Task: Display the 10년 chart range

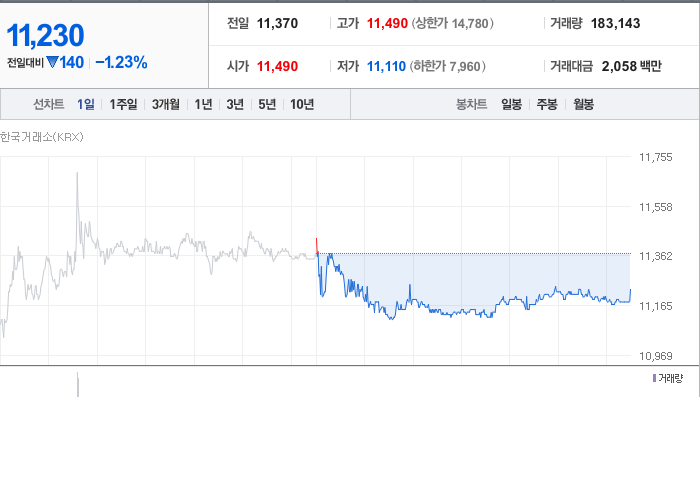Action: 302,104
